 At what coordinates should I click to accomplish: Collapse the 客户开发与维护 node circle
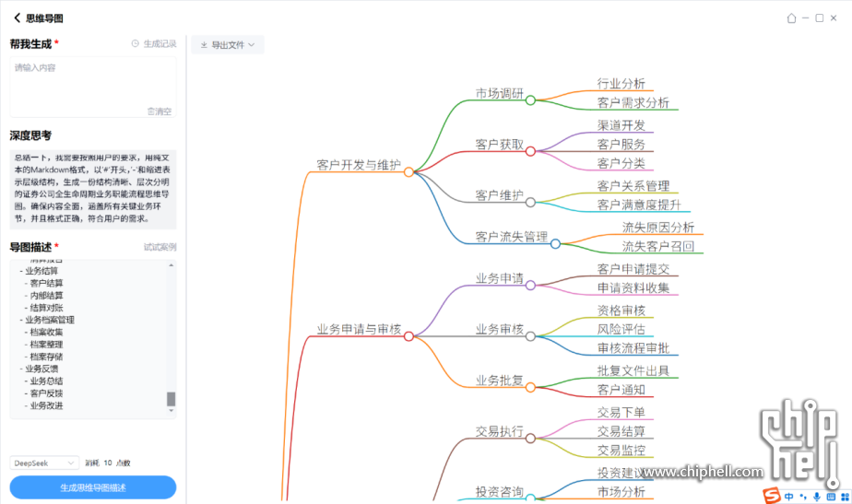408,172
